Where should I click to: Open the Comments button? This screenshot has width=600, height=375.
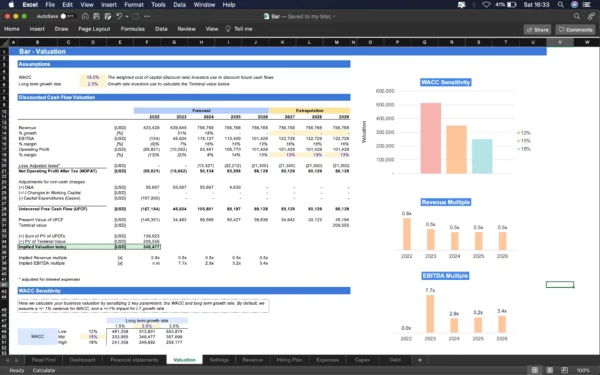pyautogui.click(x=576, y=30)
